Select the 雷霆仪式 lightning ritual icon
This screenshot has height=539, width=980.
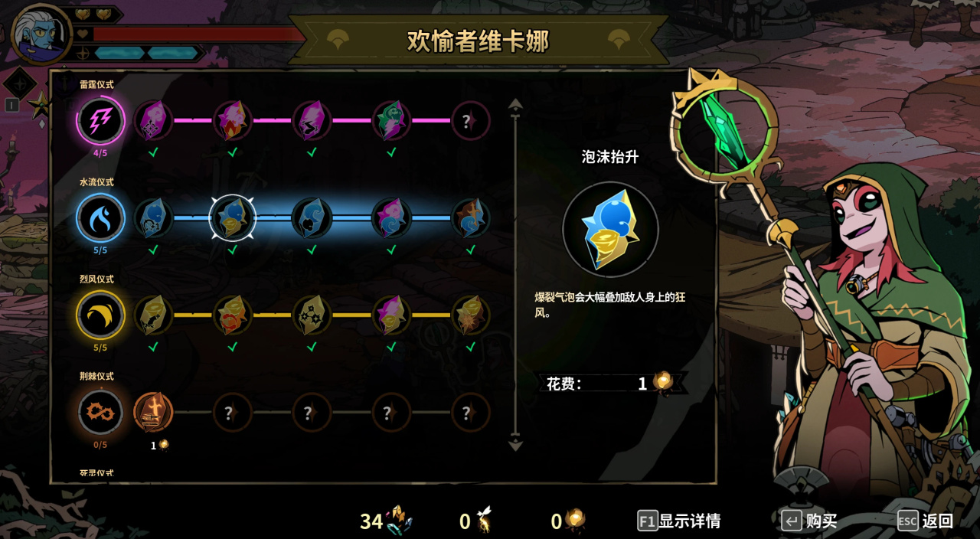click(x=100, y=120)
